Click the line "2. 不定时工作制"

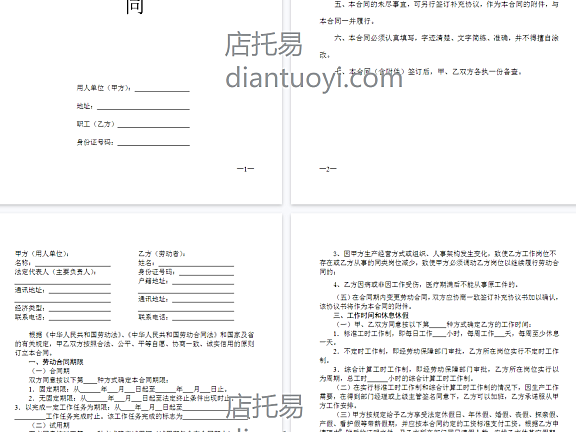pyautogui.click(x=439, y=356)
